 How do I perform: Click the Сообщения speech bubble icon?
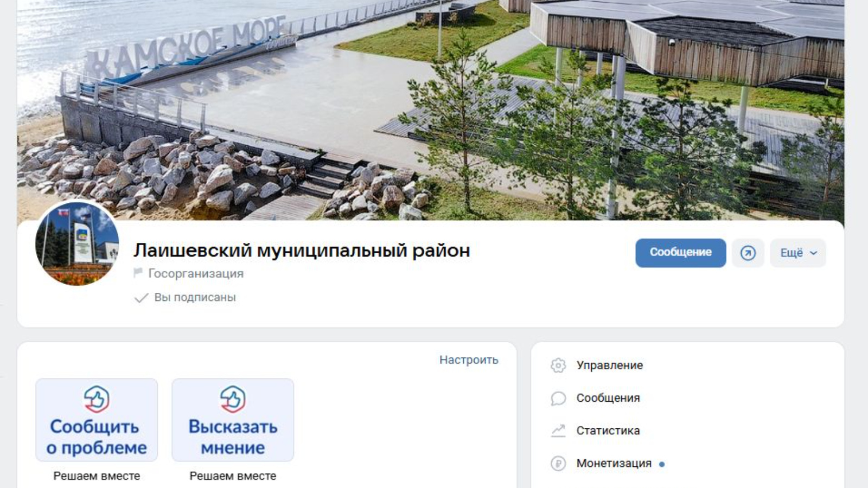(558, 398)
